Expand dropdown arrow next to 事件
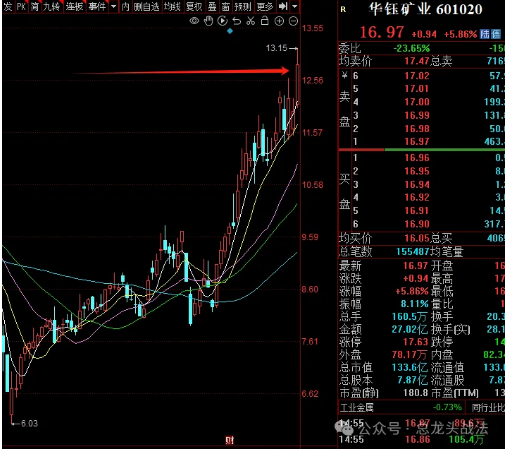The image size is (506, 449). click(x=114, y=6)
